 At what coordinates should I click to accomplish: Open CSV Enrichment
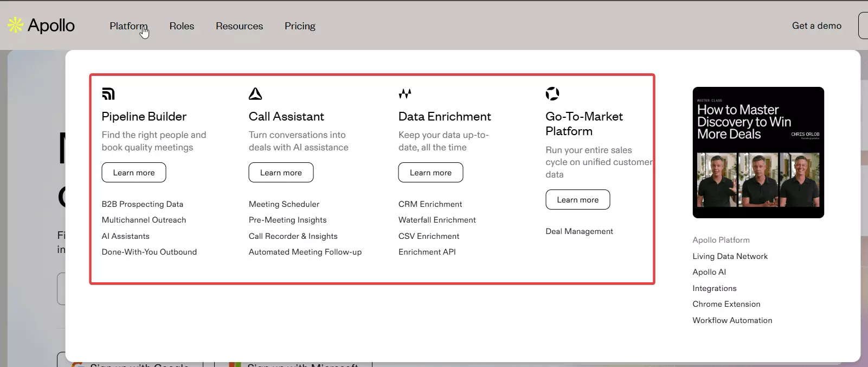(x=429, y=236)
